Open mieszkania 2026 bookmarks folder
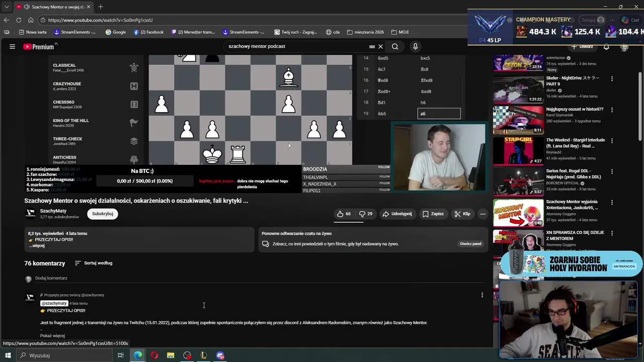 366,32
